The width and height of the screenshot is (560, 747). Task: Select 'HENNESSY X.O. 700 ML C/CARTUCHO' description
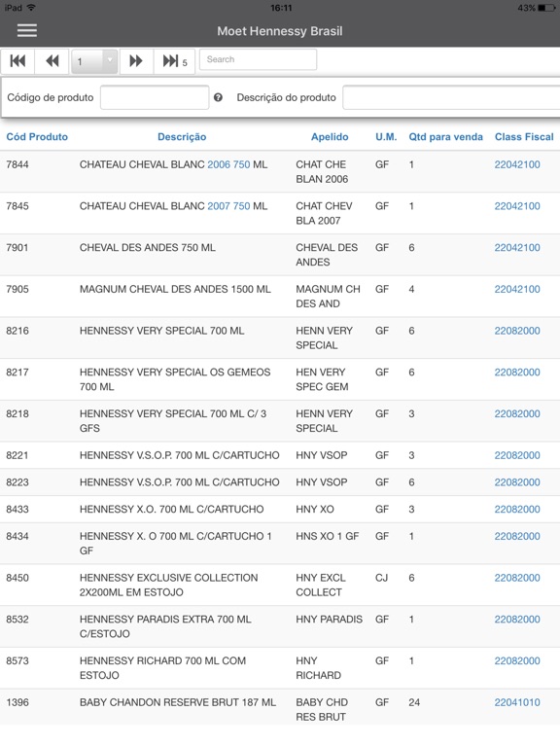pos(171,509)
